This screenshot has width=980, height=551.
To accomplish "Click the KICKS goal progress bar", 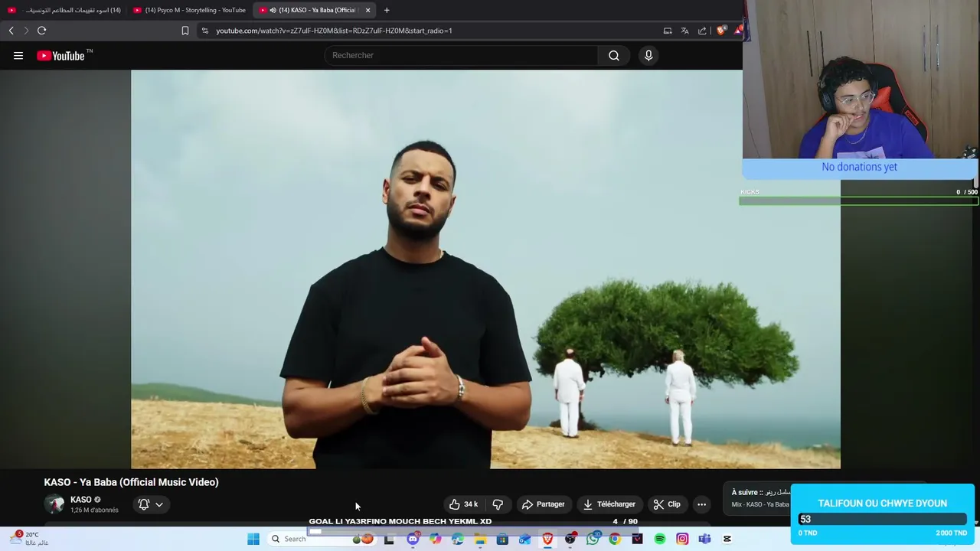I will pyautogui.click(x=858, y=201).
